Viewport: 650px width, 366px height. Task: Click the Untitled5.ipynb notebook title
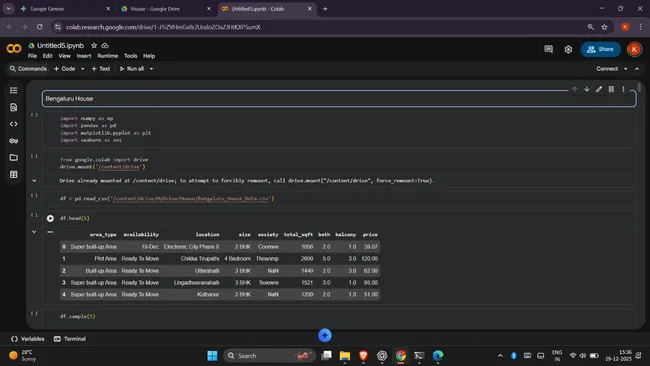(x=61, y=46)
